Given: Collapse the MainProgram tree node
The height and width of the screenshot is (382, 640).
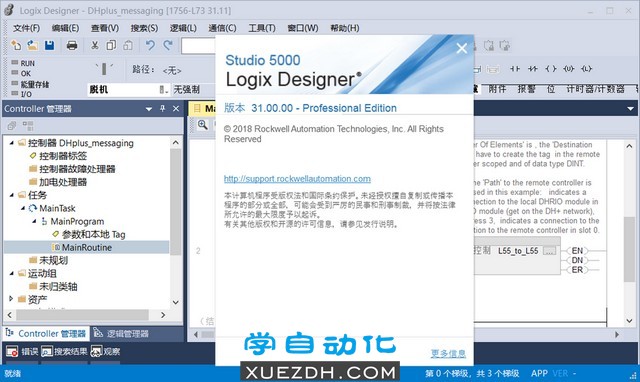Looking at the screenshot, I should (34, 221).
